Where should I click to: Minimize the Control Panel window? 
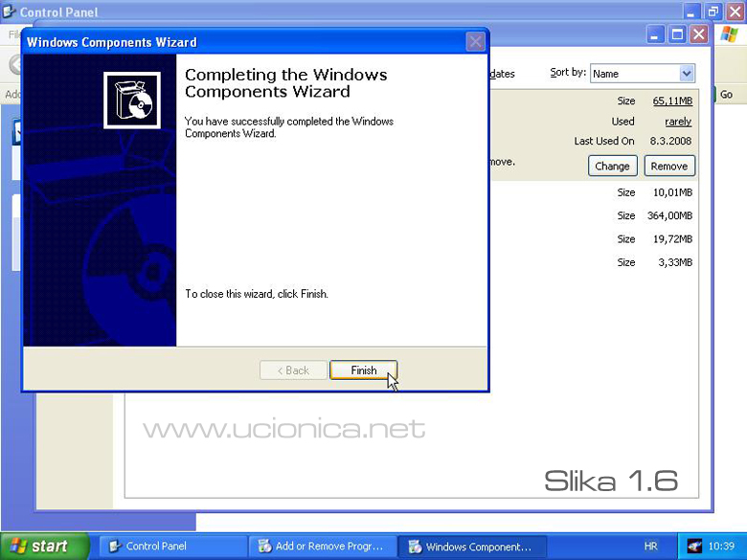(691, 11)
